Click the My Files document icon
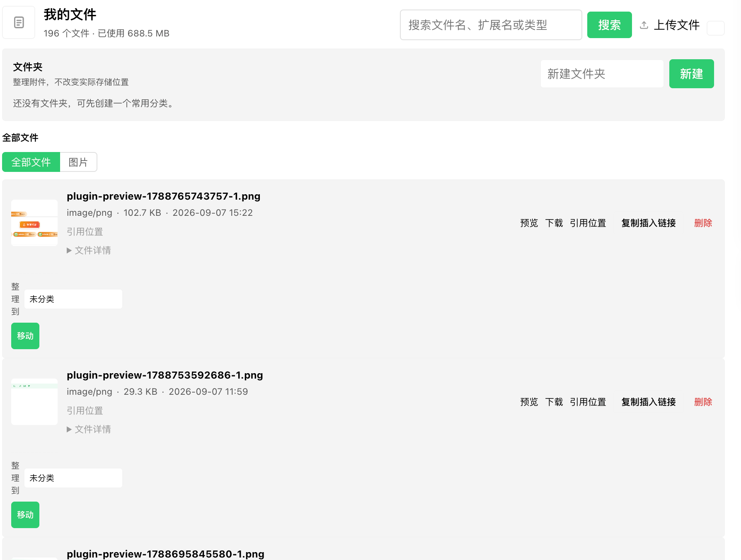 coord(19,22)
